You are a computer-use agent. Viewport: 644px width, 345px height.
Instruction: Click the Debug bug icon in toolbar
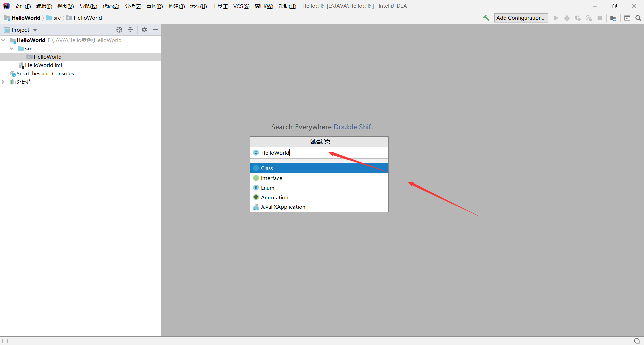[567, 18]
